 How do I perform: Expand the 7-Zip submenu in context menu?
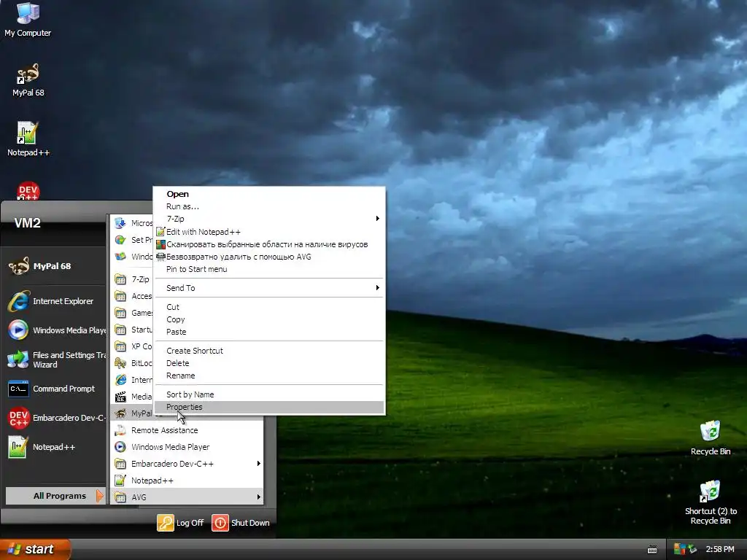pyautogui.click(x=269, y=219)
